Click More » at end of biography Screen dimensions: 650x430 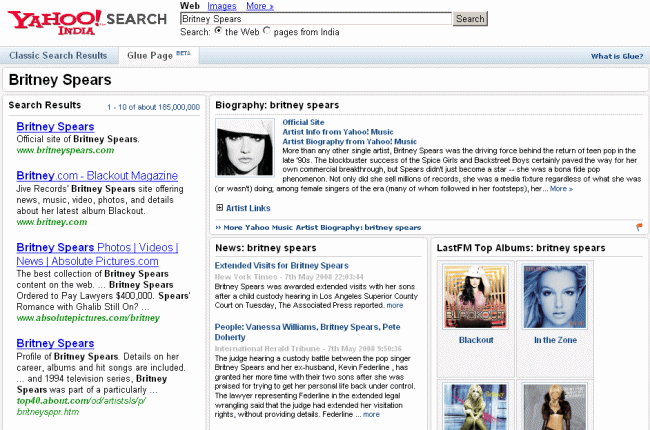coord(561,189)
